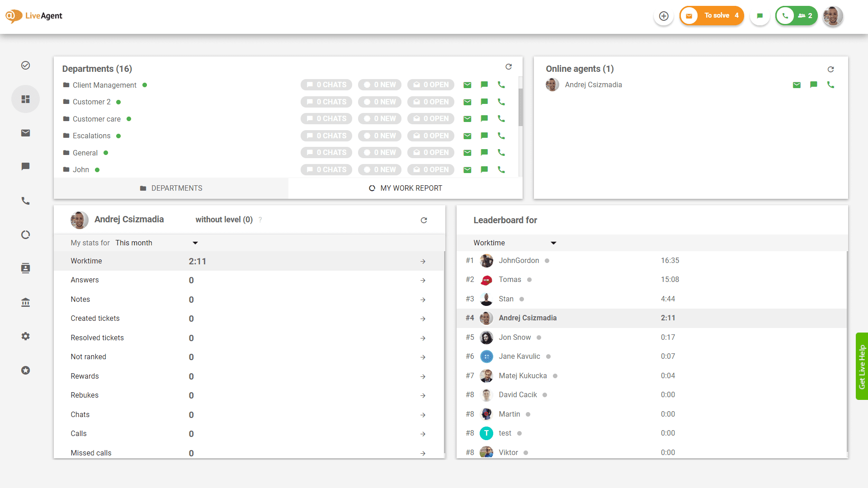
Task: Refresh the Departments panel
Action: tap(509, 66)
